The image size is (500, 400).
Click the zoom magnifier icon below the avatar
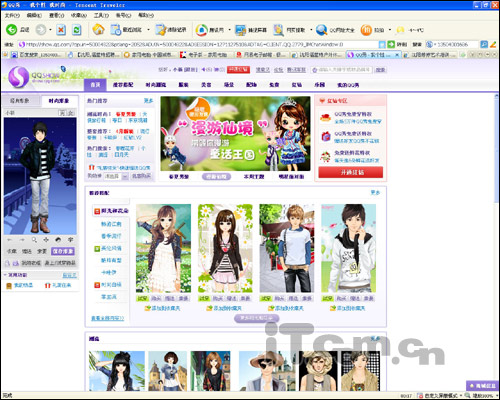pyautogui.click(x=34, y=240)
